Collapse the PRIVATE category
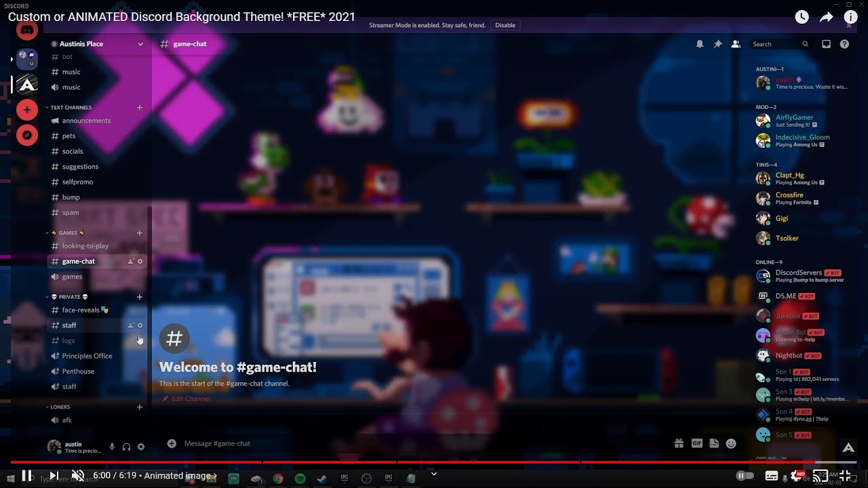The width and height of the screenshot is (868, 488). coord(67,296)
